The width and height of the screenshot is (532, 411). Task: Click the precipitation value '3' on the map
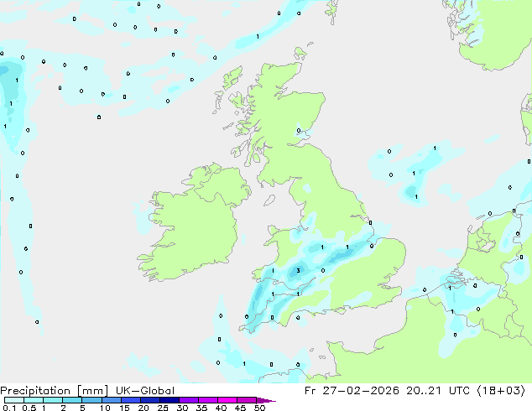click(298, 271)
